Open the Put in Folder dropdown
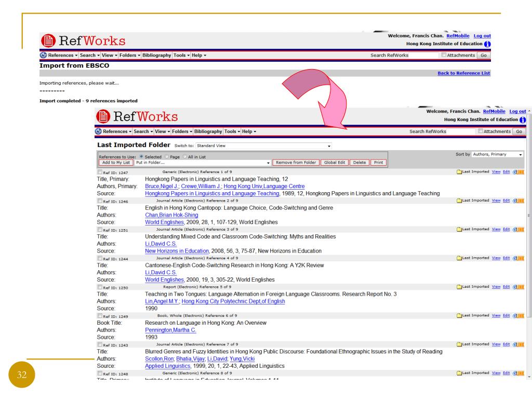Image resolution: width=532 pixels, height=399 pixels. pos(203,163)
